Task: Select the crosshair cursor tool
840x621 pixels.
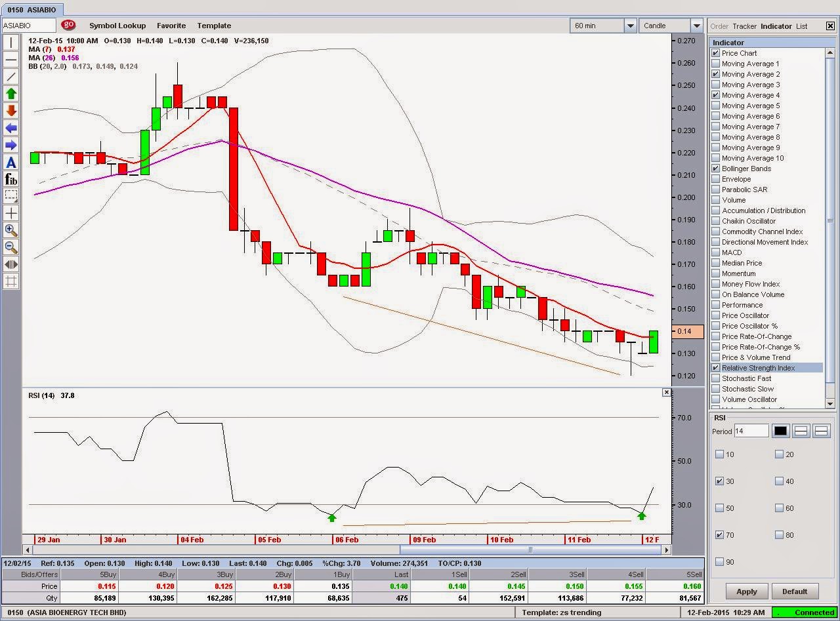Action: pyautogui.click(x=11, y=213)
